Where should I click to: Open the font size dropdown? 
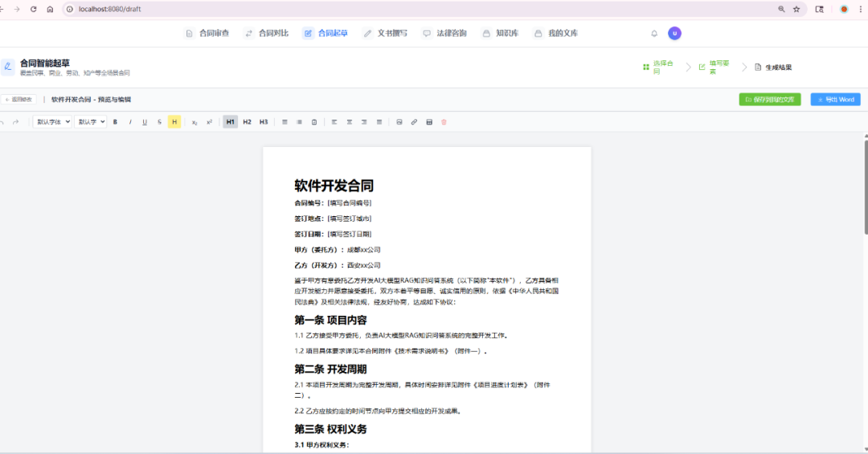tap(90, 122)
